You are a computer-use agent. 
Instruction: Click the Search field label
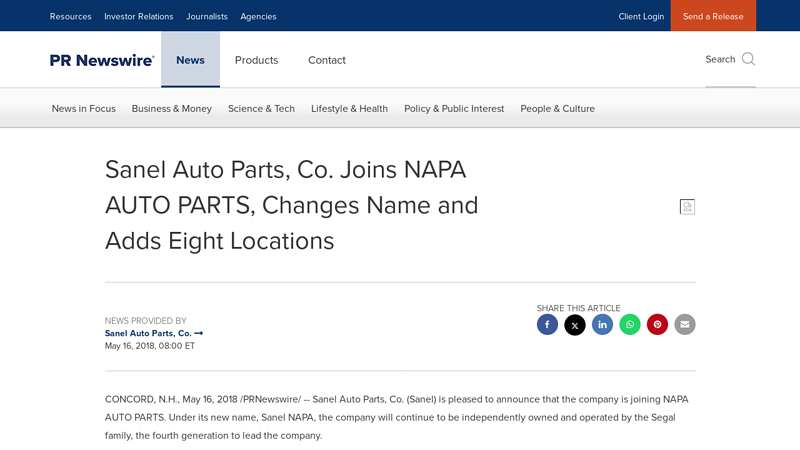click(720, 59)
